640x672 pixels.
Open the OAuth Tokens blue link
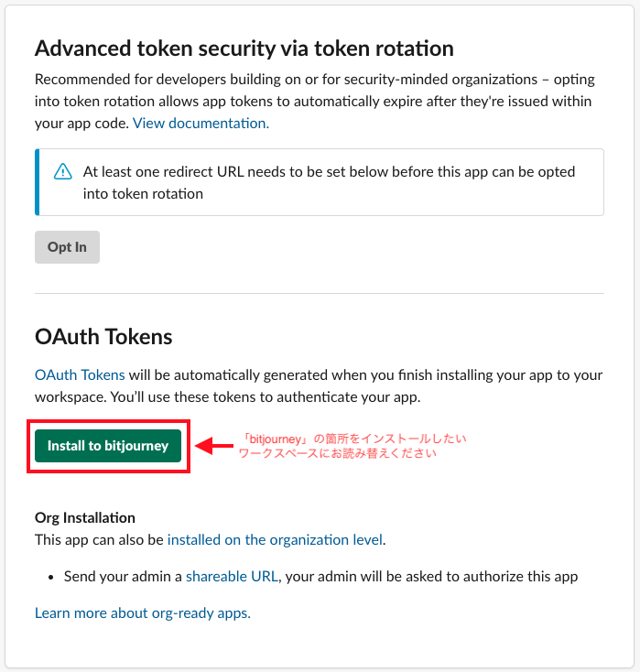coord(80,375)
